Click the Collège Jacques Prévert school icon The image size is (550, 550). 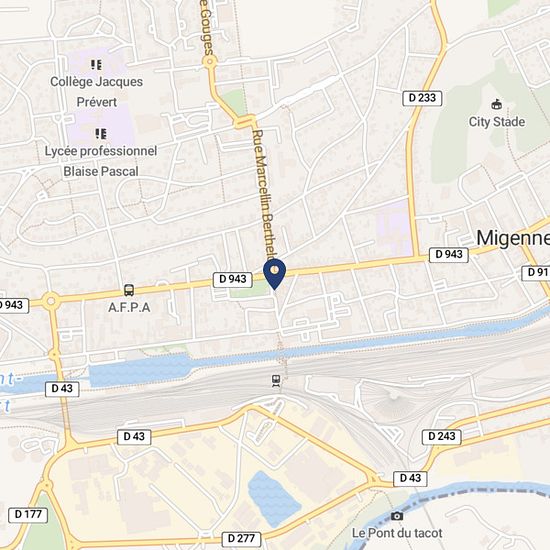(x=96, y=65)
